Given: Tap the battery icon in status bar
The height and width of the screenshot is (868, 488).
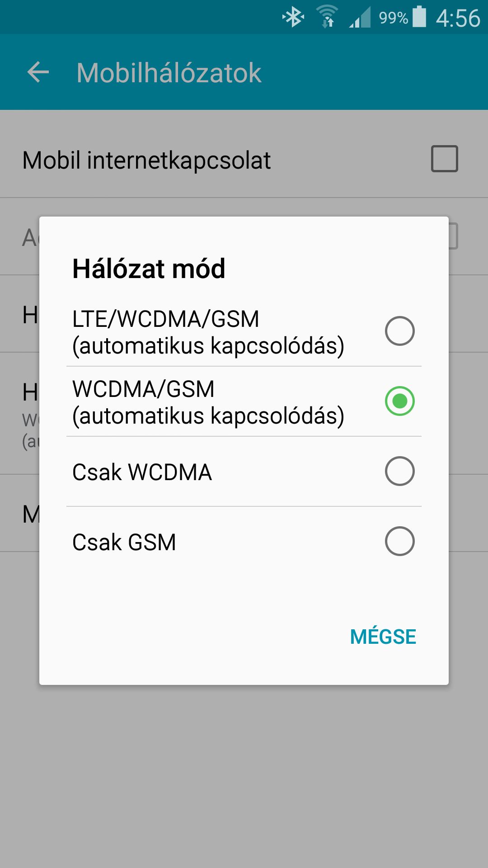Looking at the screenshot, I should point(420,17).
